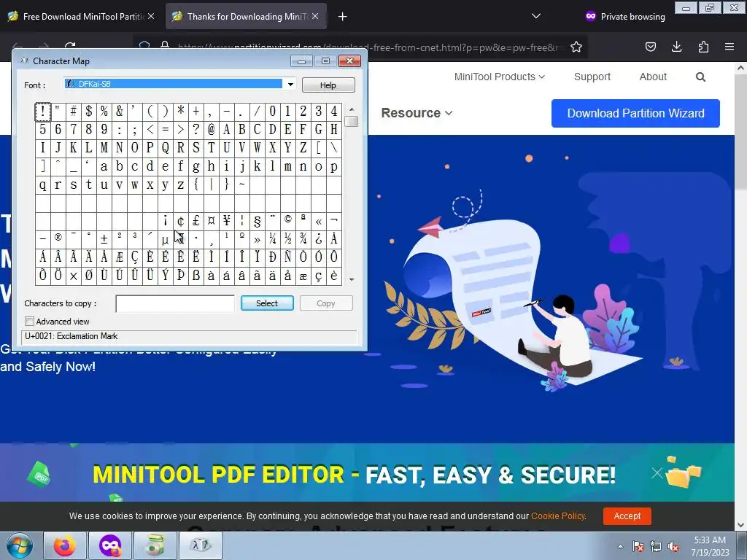Open the Cookie Policy link
Screen dimensions: 747x560
(558, 516)
